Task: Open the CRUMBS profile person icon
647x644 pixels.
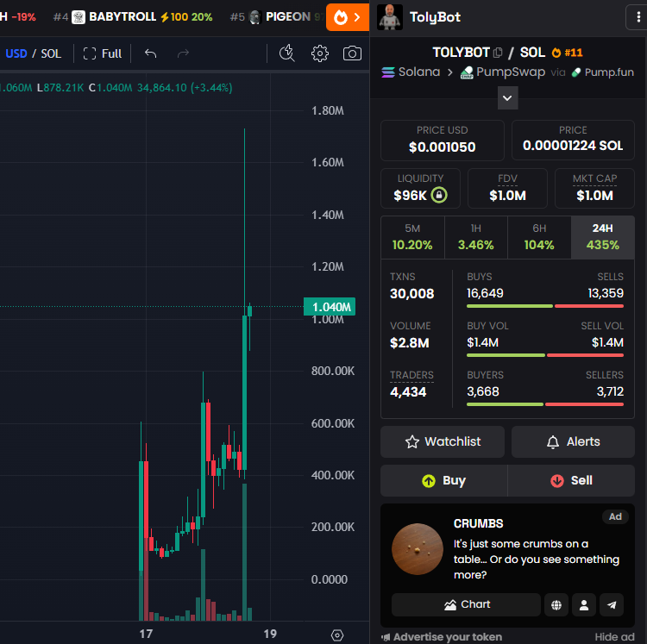Action: click(584, 605)
